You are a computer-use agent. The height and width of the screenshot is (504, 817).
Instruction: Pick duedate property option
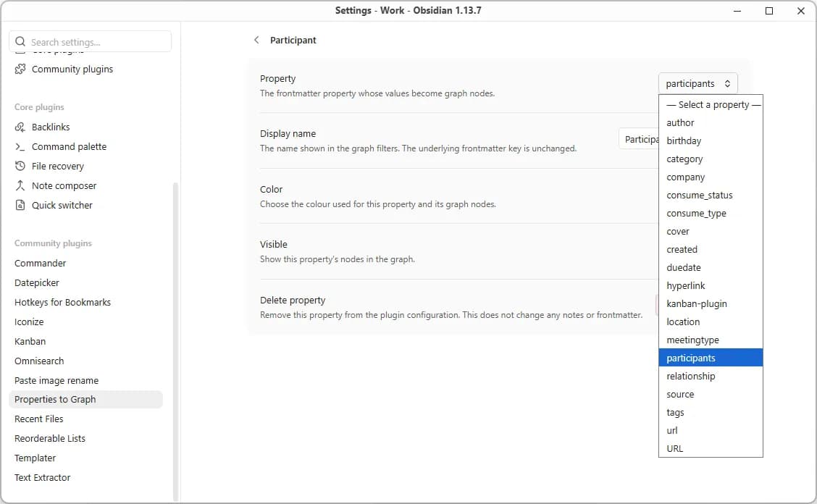(711, 267)
